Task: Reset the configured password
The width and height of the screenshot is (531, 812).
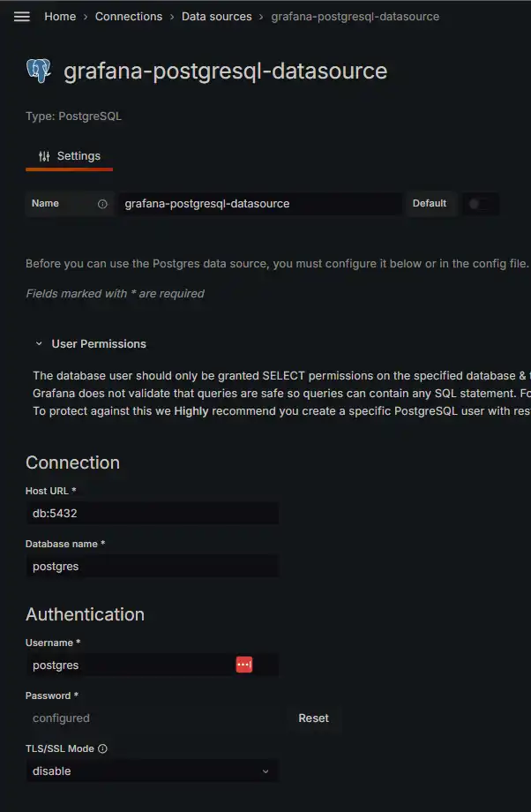Action: 313,718
